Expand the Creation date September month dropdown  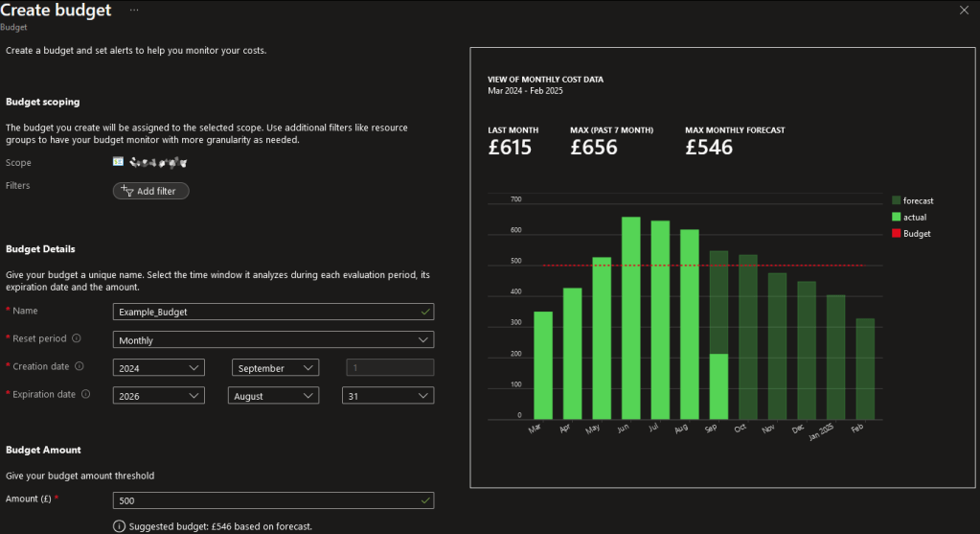coord(275,367)
